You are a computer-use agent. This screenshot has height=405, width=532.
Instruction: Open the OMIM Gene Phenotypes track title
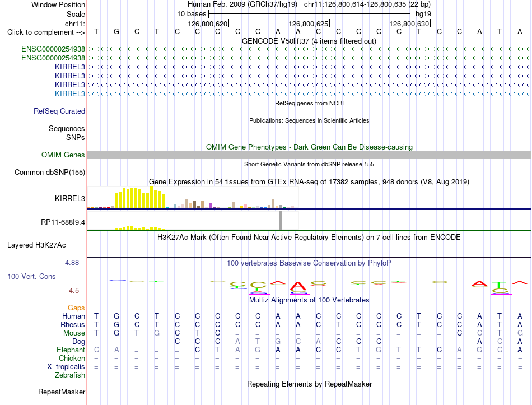click(x=309, y=147)
